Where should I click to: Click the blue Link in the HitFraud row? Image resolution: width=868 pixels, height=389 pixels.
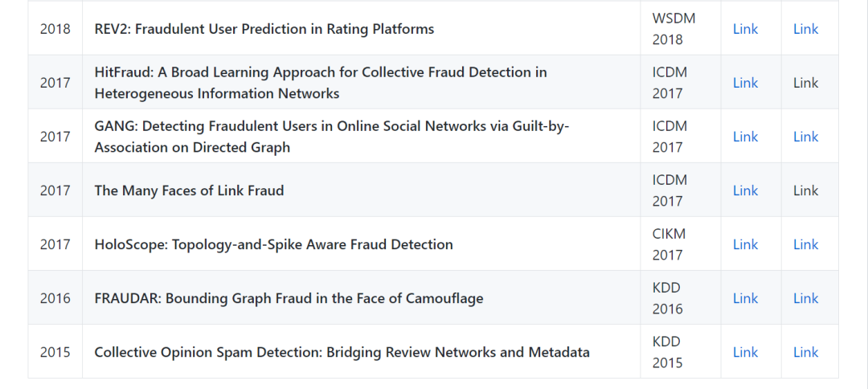(x=745, y=83)
